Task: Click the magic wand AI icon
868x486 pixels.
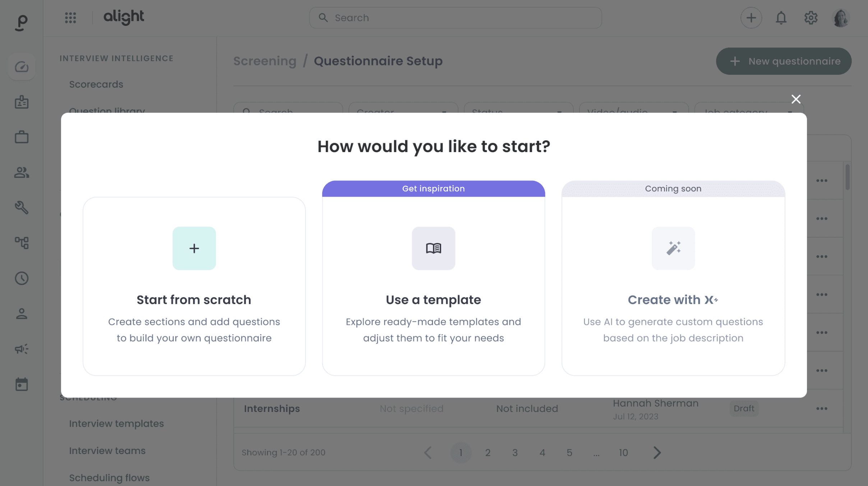Action: (673, 248)
